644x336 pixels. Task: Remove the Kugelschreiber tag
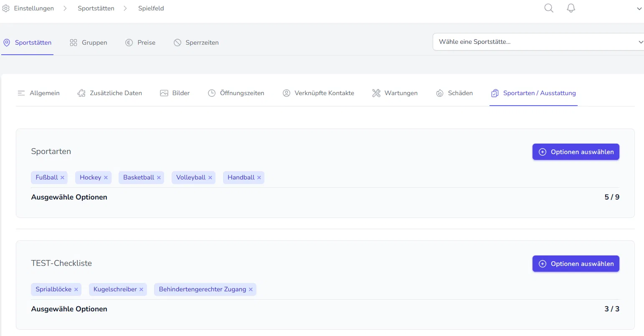click(141, 290)
